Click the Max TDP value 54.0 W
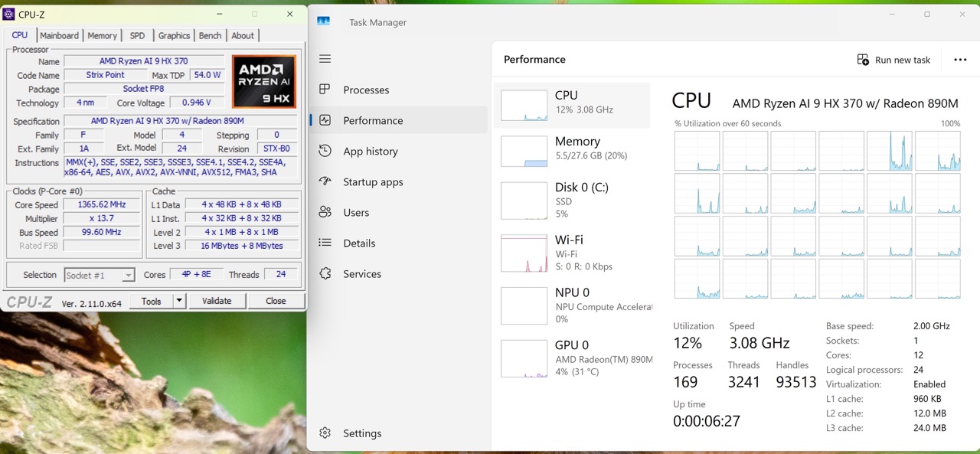Viewport: 980px width, 454px height. pos(207,75)
